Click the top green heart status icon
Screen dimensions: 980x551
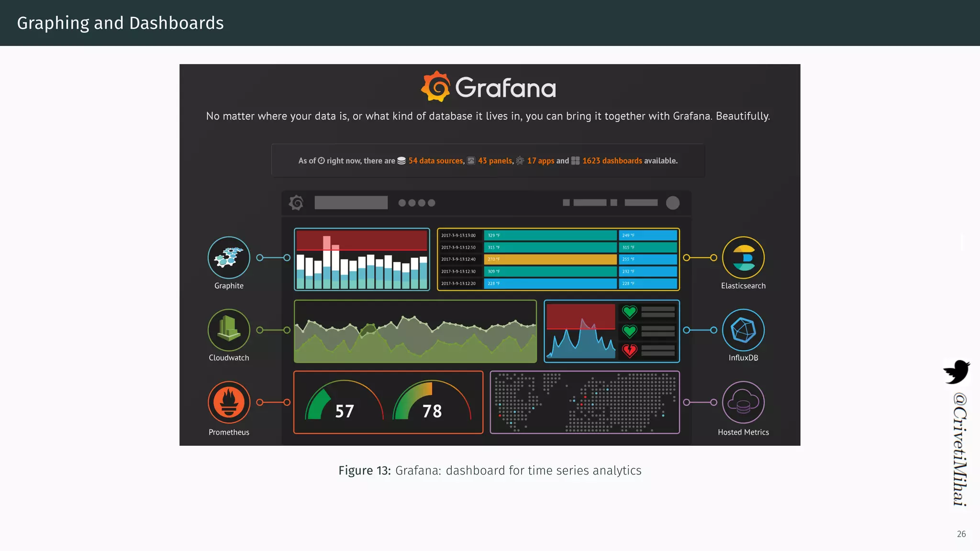629,312
